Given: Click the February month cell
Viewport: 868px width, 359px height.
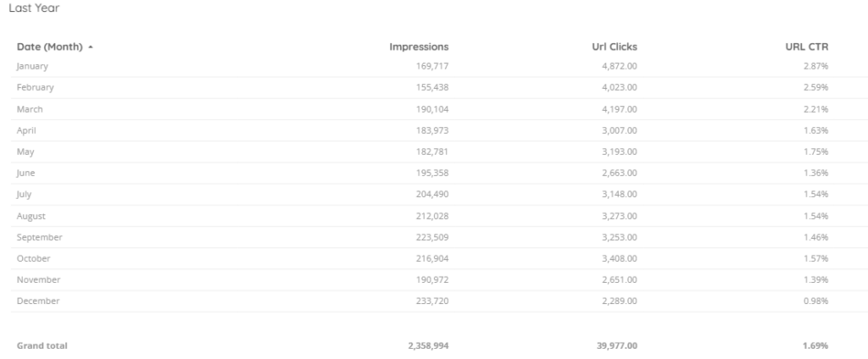Looking at the screenshot, I should pos(36,87).
